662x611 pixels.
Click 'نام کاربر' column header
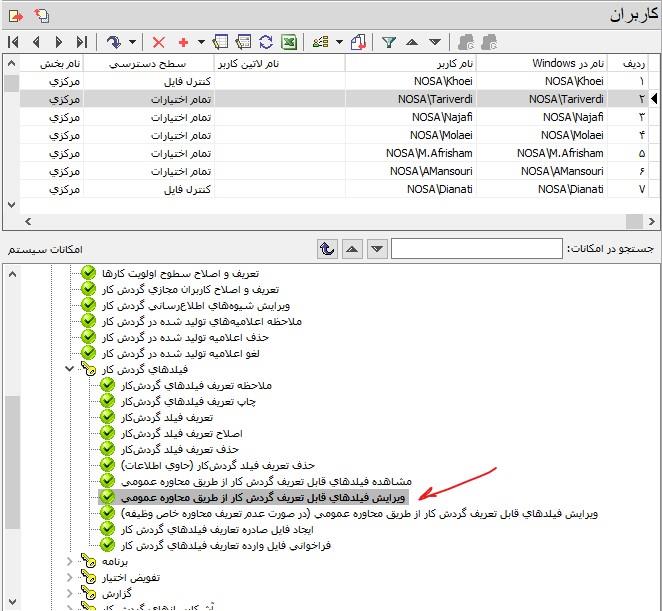tap(410, 63)
